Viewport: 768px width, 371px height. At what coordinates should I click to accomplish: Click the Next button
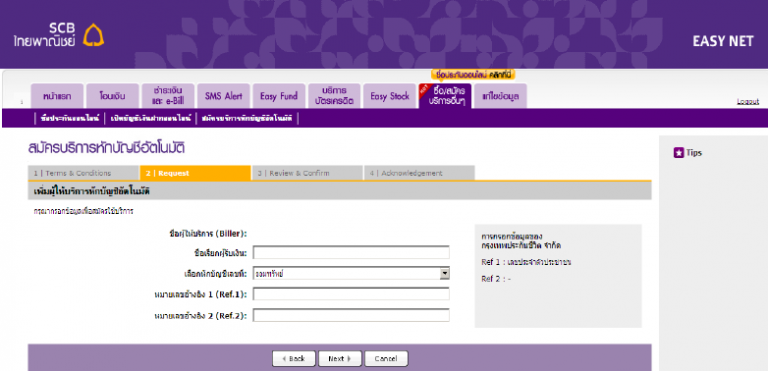[340, 359]
